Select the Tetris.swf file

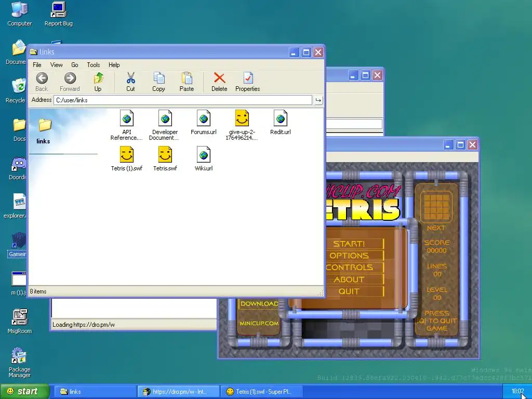pos(165,159)
